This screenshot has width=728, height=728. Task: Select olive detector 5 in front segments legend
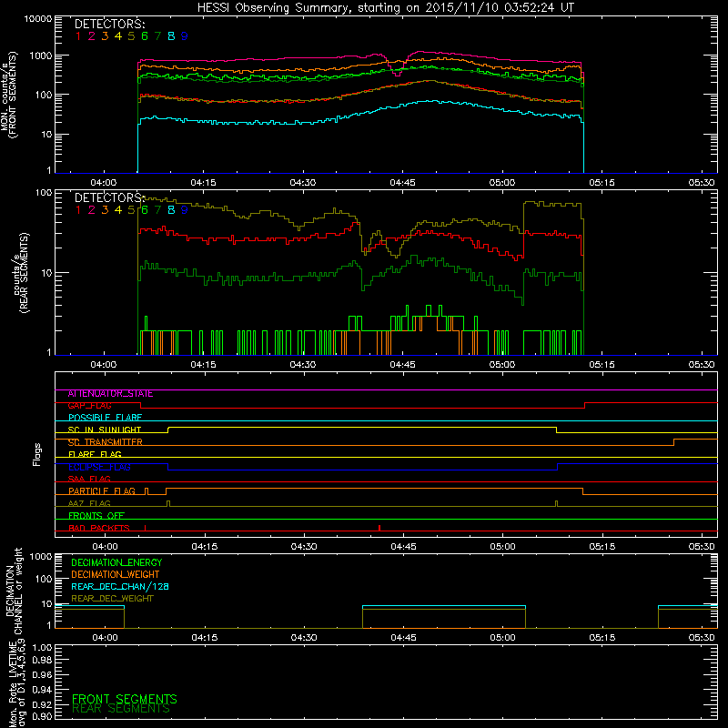tap(131, 35)
